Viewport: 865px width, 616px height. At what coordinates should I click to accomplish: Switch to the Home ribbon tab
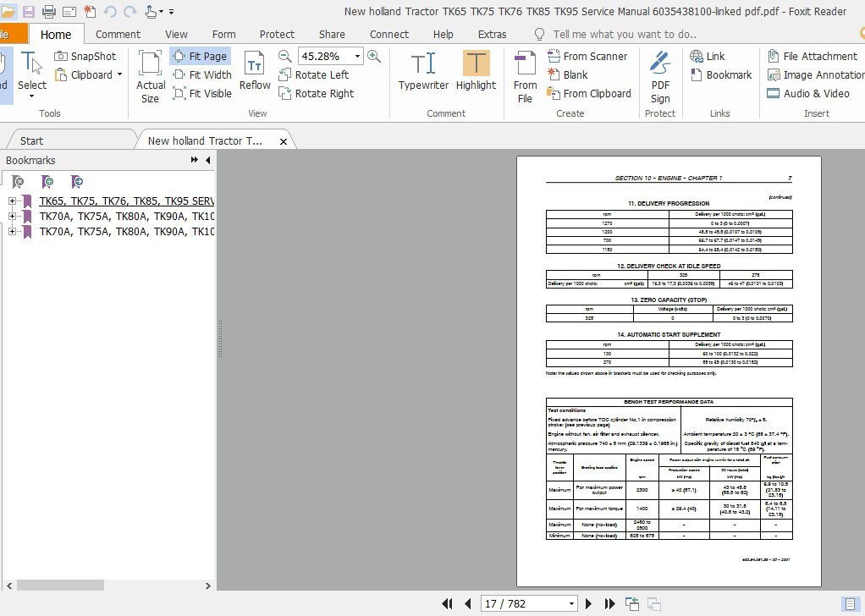[56, 34]
